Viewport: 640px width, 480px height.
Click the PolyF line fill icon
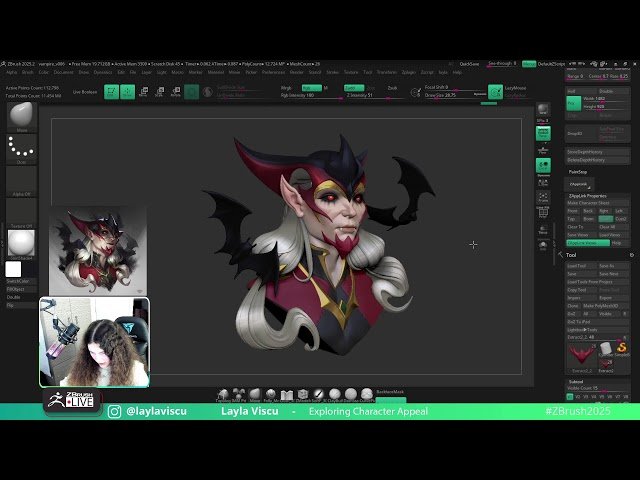click(x=543, y=213)
